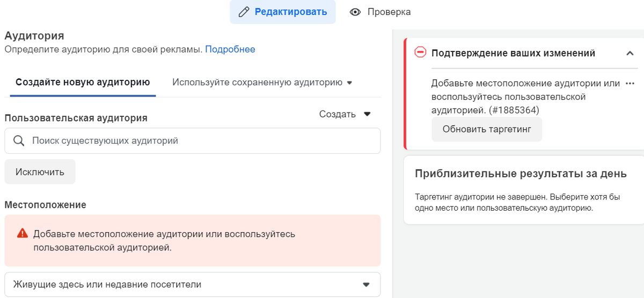Switch to the Проверка tab

click(389, 12)
